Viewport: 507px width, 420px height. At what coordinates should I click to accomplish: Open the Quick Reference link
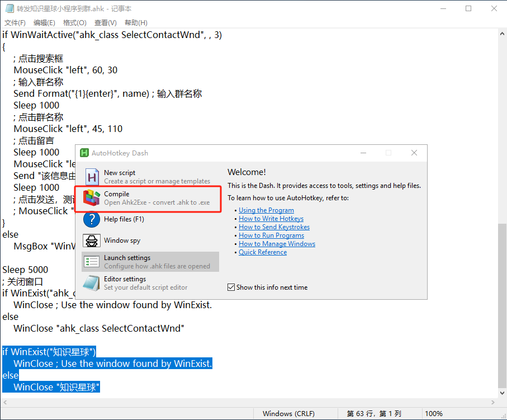coord(263,252)
